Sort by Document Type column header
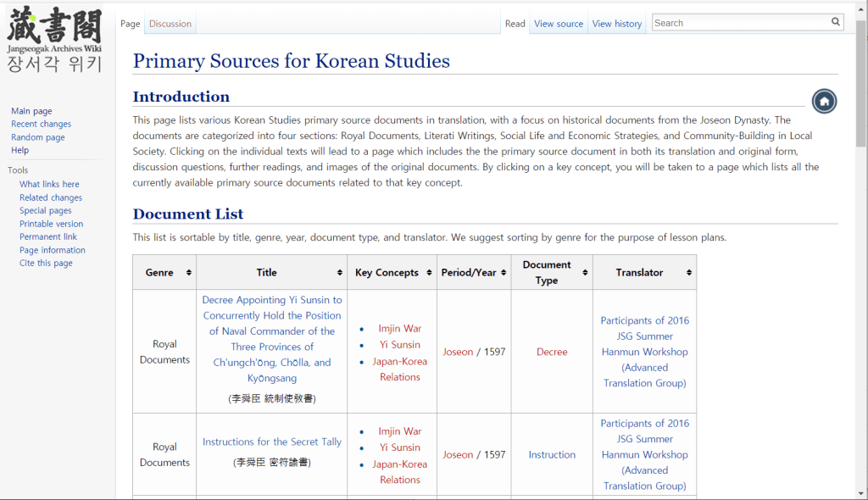 (x=547, y=272)
